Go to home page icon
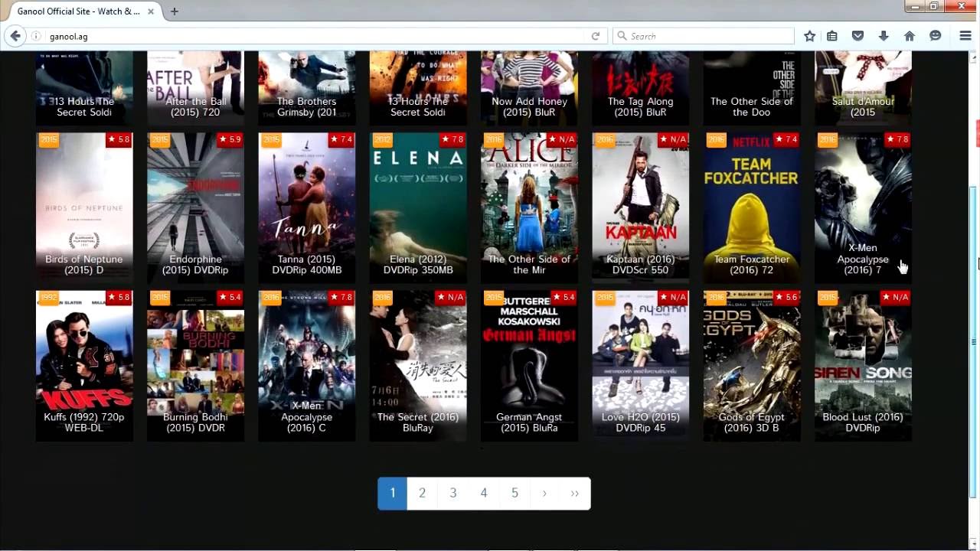Screen dimensions: 980x551 (x=910, y=36)
